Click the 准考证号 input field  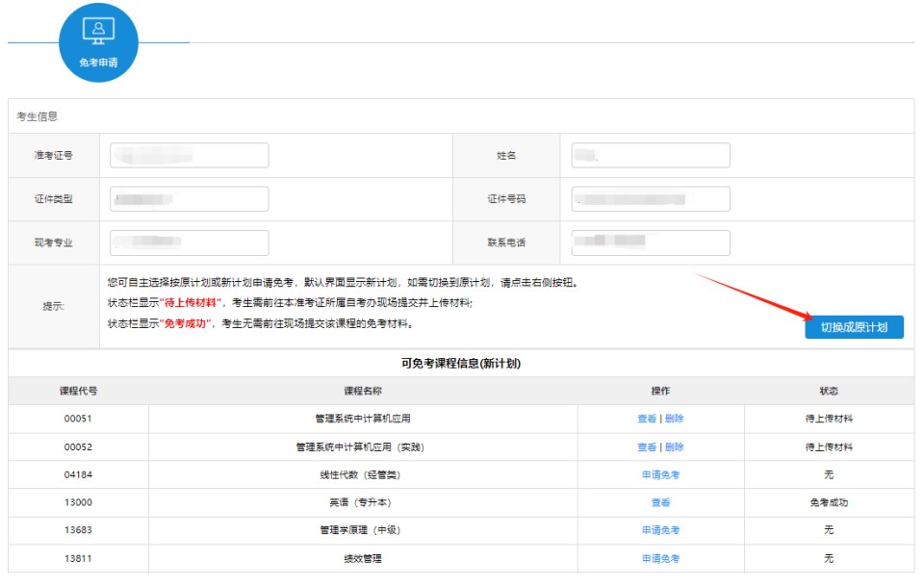click(x=190, y=155)
